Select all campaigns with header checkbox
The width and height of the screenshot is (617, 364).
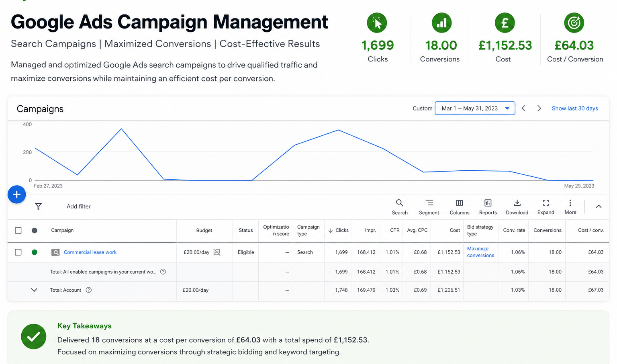(18, 231)
